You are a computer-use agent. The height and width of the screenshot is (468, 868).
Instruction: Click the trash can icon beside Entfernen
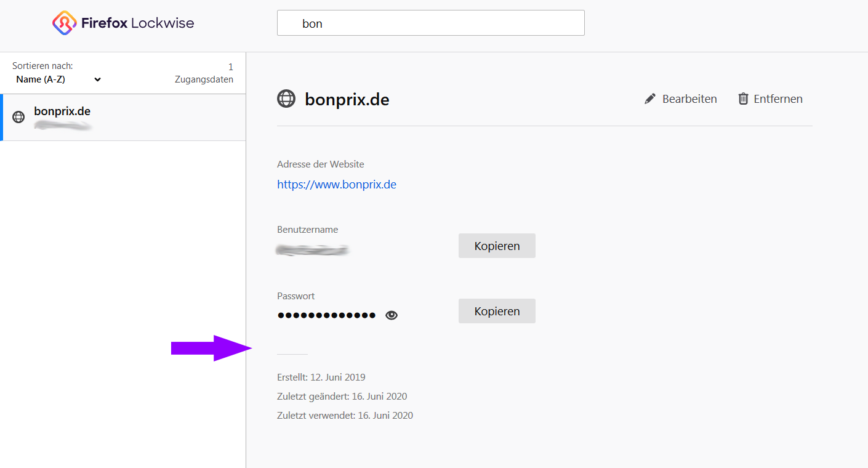click(744, 99)
